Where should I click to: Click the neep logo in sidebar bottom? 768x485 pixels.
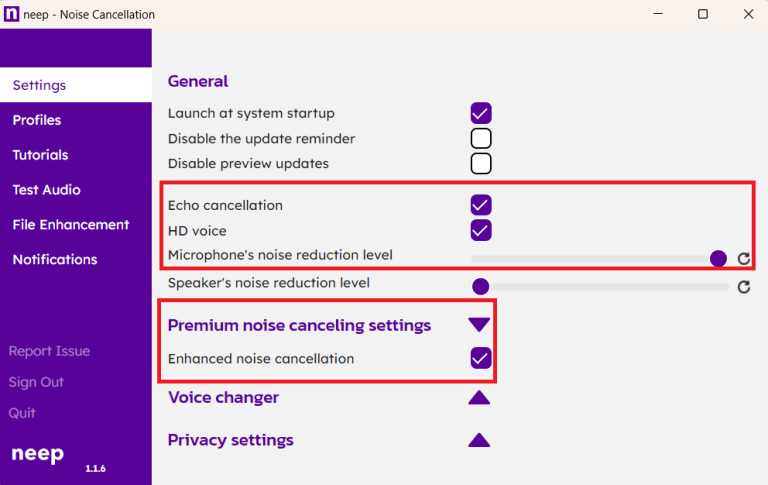click(37, 454)
